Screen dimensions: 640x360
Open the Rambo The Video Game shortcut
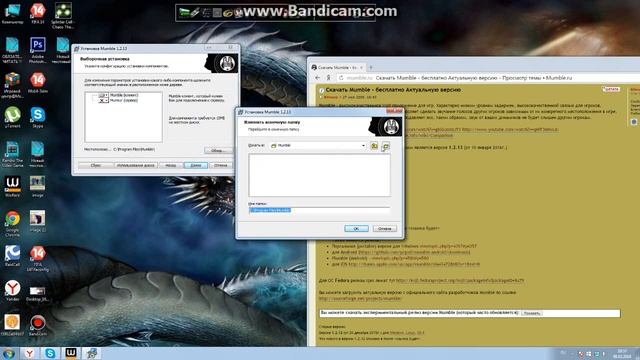pyautogui.click(x=12, y=154)
